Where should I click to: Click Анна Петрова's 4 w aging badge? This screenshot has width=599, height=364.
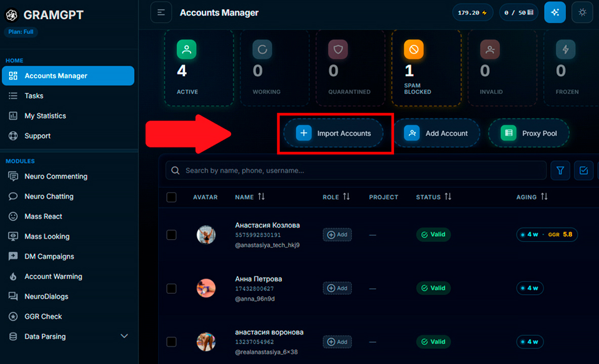coord(530,288)
